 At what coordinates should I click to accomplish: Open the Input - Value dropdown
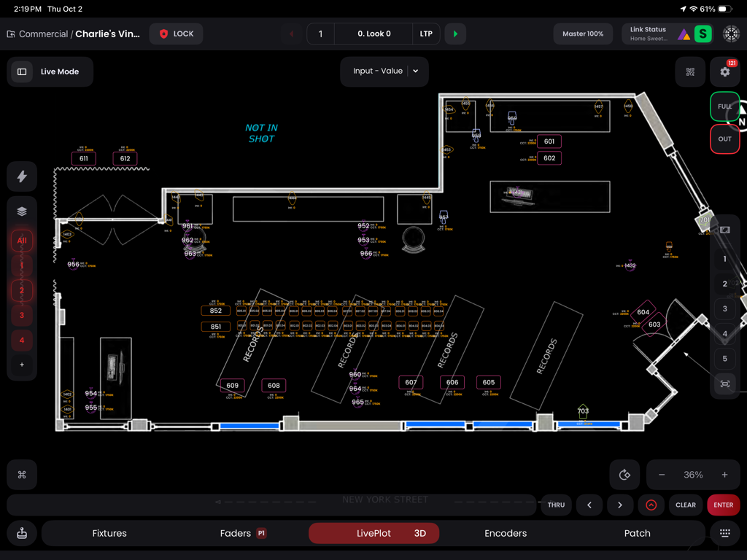[384, 71]
